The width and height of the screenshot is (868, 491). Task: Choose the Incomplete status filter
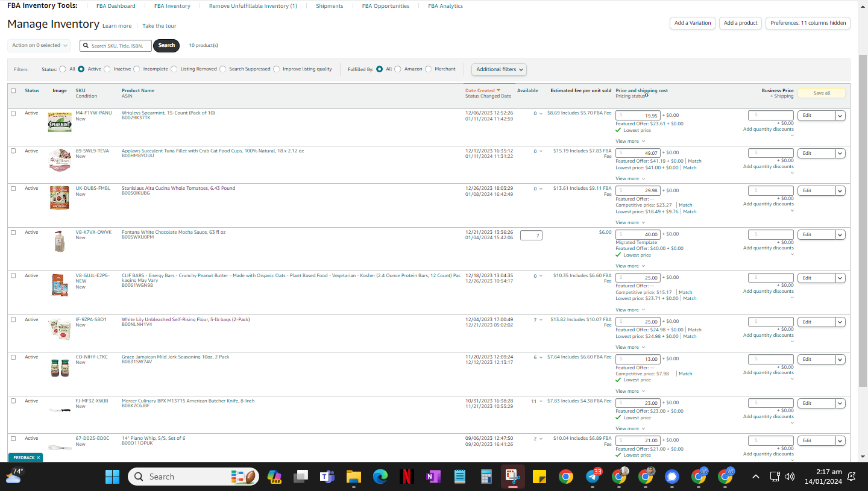[137, 69]
